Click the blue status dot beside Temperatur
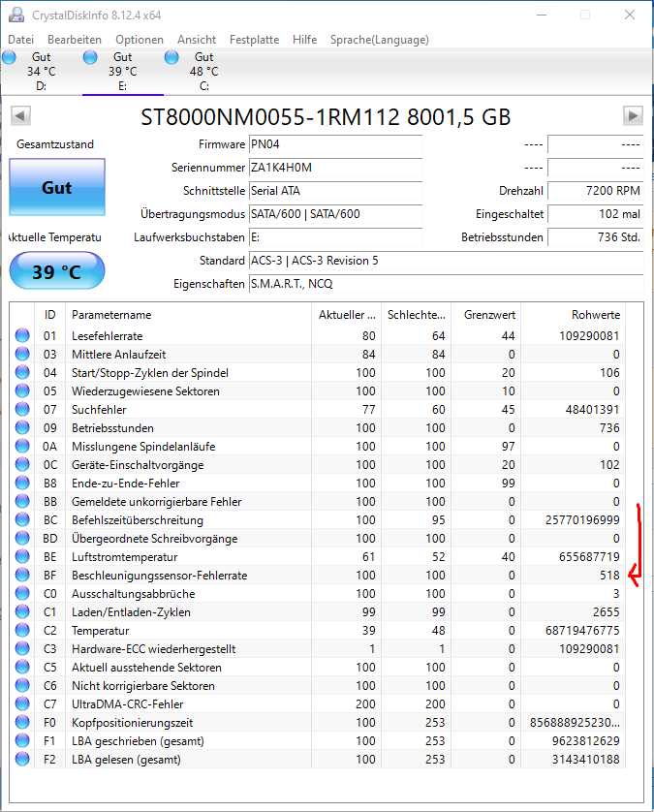Screen dimensions: 654x812 (x=23, y=630)
